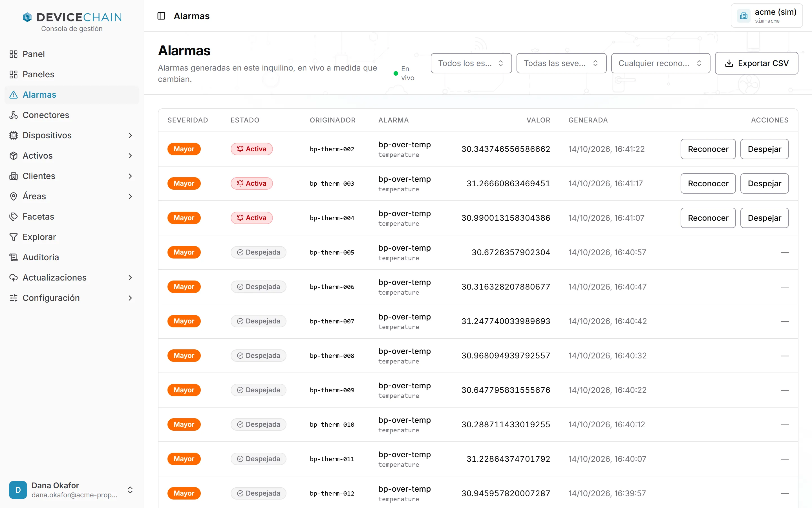Open the Todas las severidades filter dropdown
Viewport: 812px width, 508px height.
pos(561,63)
